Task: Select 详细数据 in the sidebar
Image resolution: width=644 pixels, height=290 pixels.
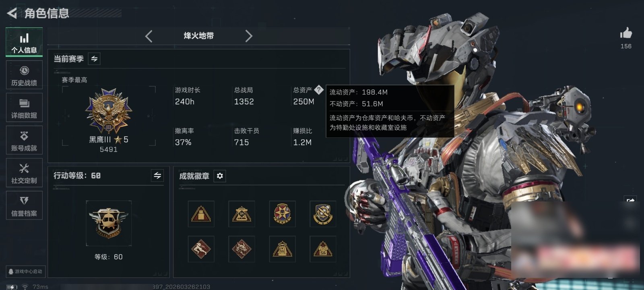Action: tap(24, 108)
